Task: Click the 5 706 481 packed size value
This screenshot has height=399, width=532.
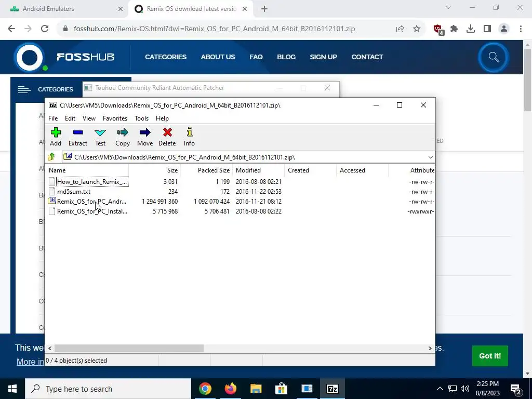Action: pyautogui.click(x=217, y=211)
